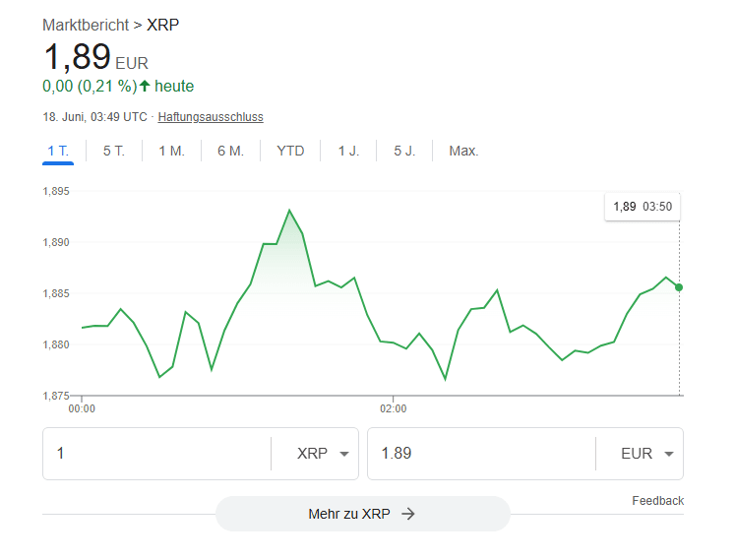Open the Haftungsausschluss link
The width and height of the screenshot is (735, 560).
point(211,117)
